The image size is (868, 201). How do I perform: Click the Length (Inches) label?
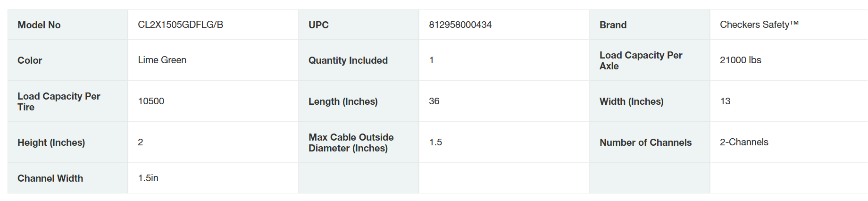point(343,101)
